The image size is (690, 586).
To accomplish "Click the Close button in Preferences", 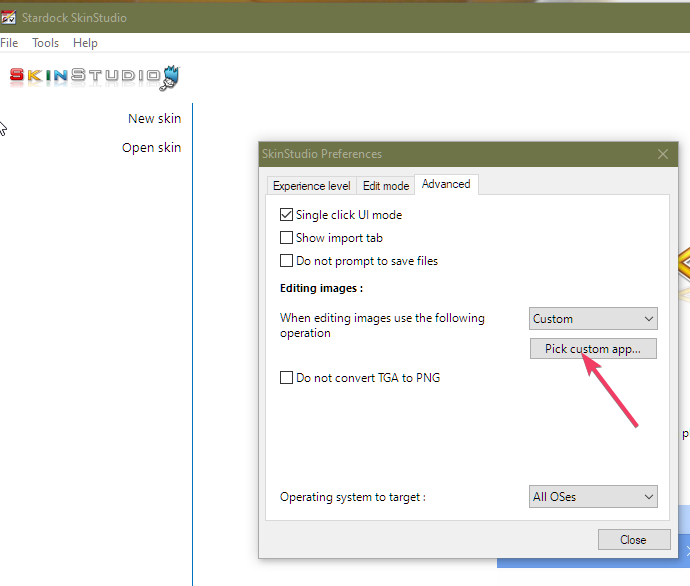I will coord(633,540).
